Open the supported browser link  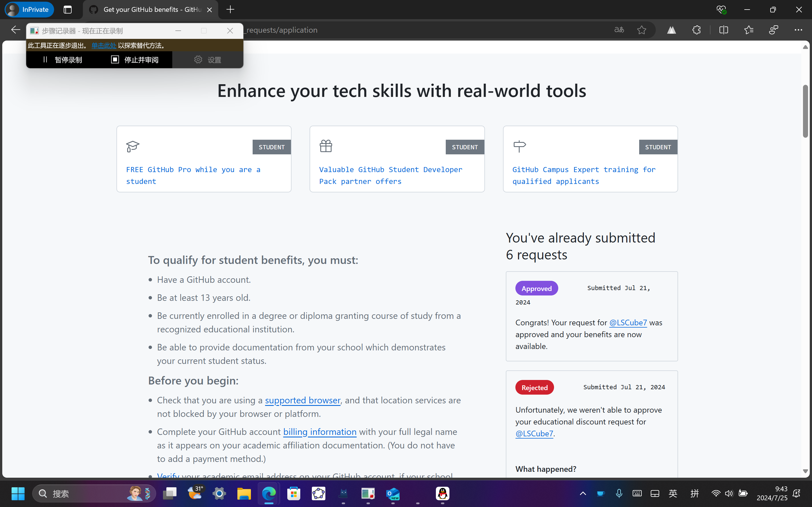(x=302, y=400)
